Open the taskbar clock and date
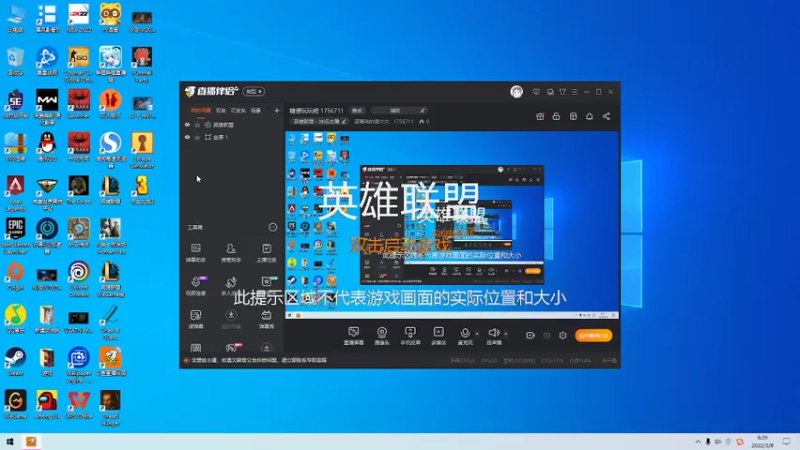Viewport: 800px width, 450px height. pyautogui.click(x=762, y=442)
